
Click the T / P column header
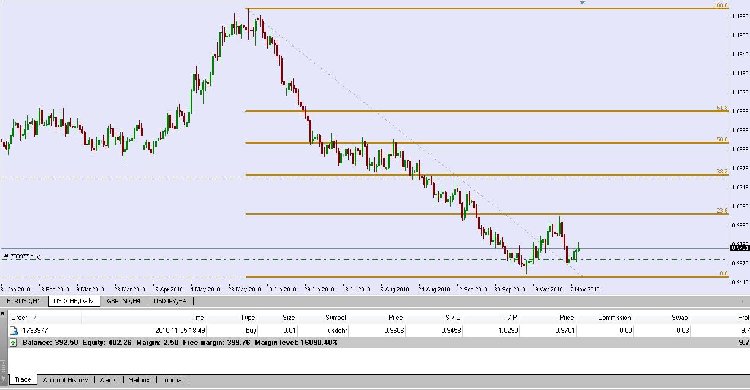[511, 317]
